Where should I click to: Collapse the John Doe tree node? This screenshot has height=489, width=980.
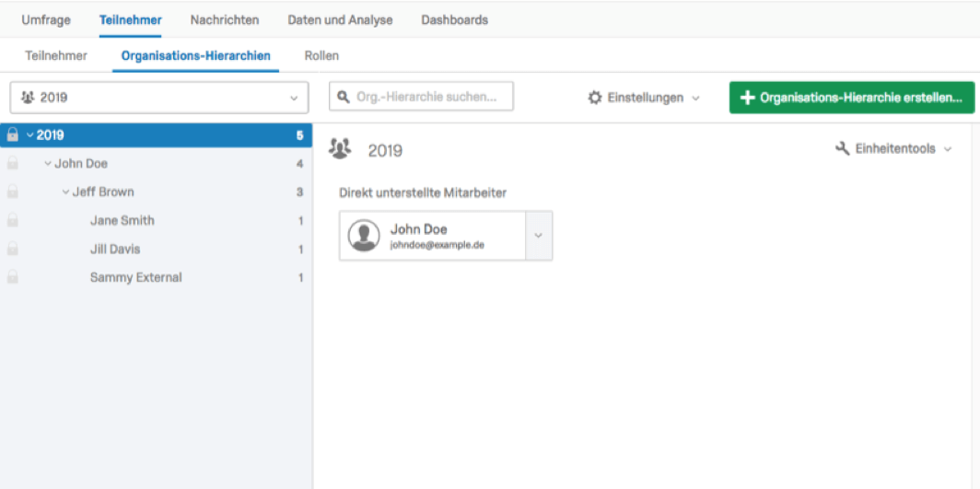[x=48, y=164]
